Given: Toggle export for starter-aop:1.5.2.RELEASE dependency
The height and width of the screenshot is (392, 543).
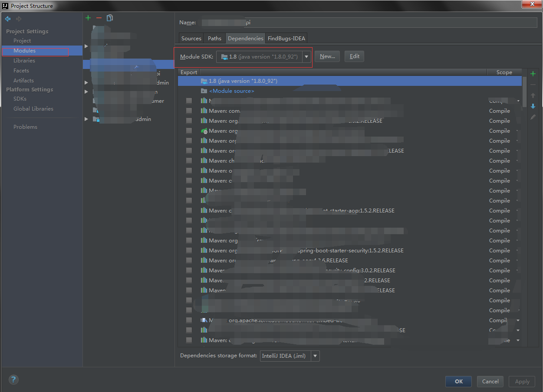Looking at the screenshot, I should [x=189, y=211].
